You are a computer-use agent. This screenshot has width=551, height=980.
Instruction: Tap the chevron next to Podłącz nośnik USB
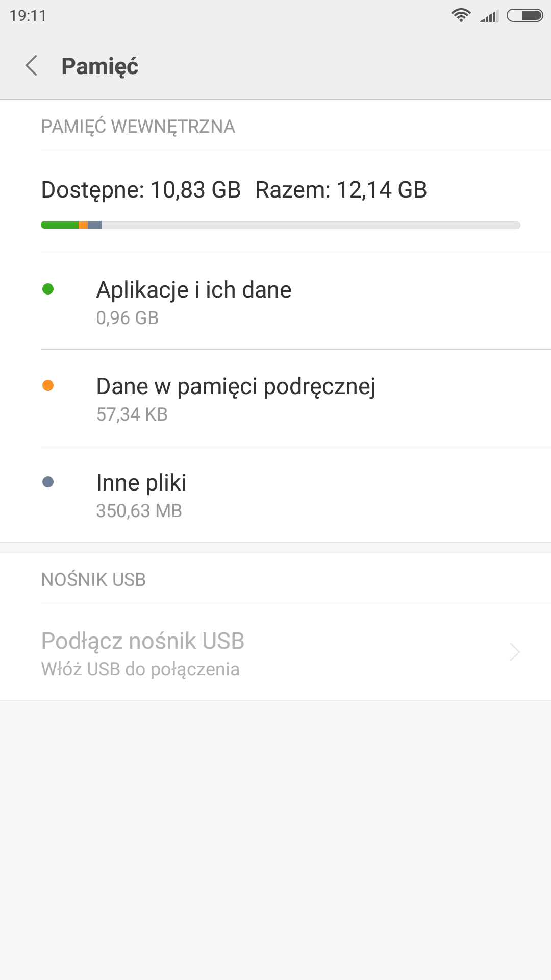coord(515,652)
